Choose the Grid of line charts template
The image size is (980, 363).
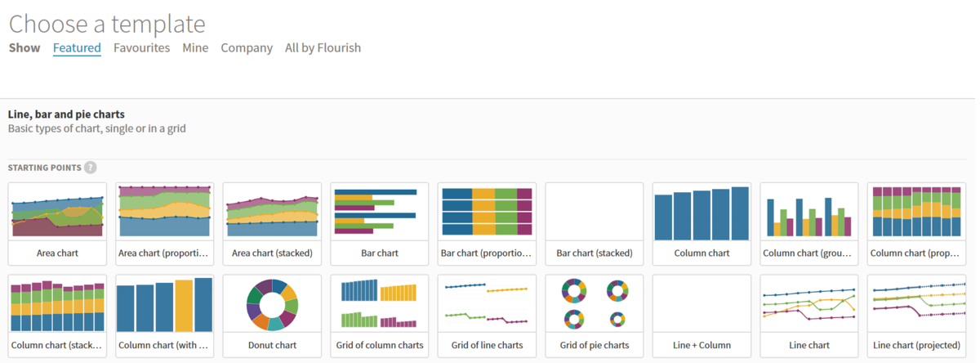pos(487,316)
